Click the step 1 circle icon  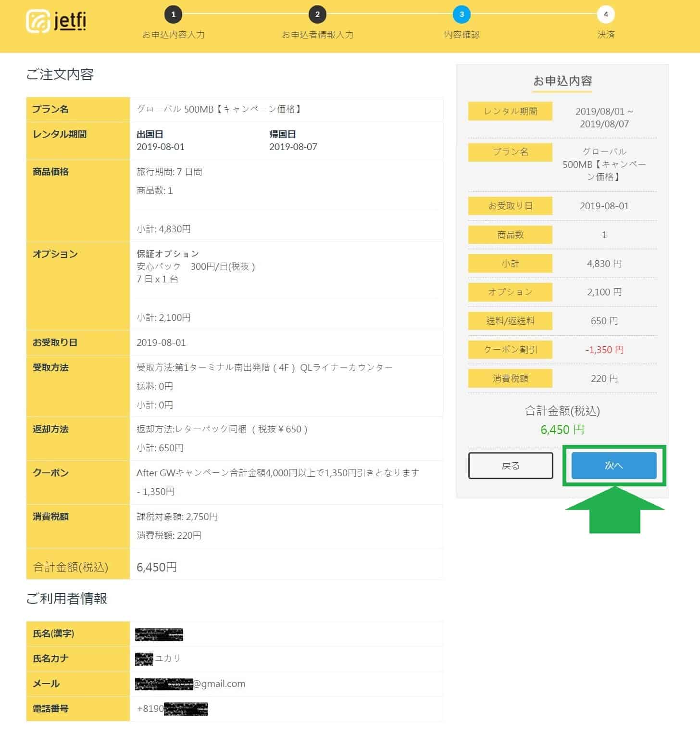coord(173,14)
